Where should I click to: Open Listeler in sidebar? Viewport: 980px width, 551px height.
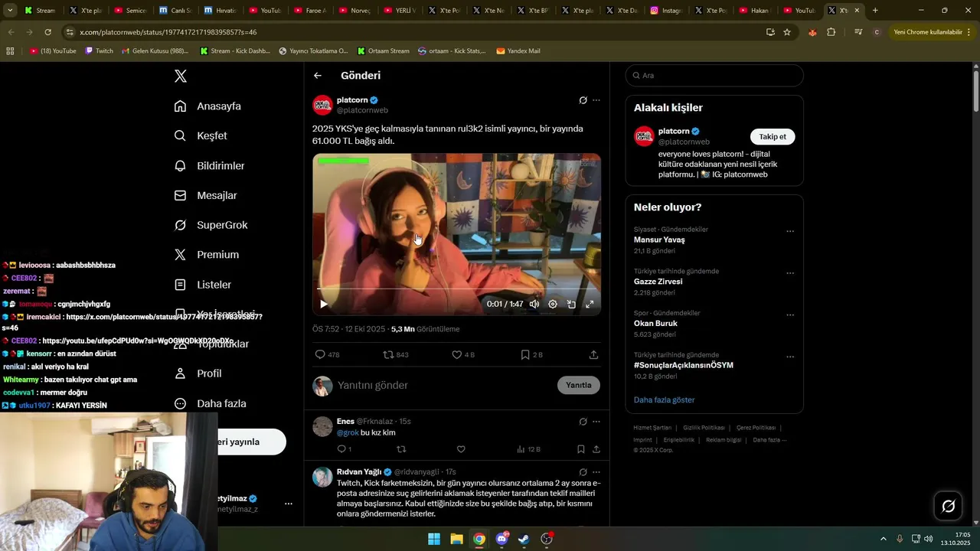click(x=202, y=284)
